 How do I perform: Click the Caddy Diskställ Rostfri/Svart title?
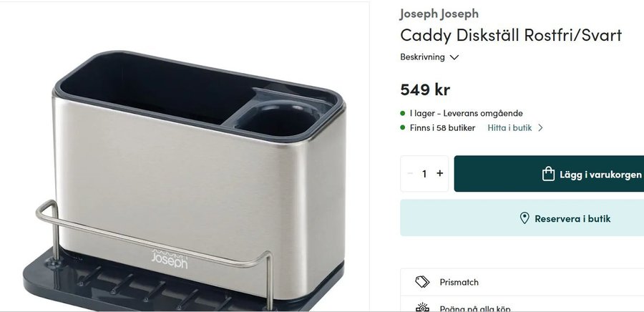click(x=511, y=35)
